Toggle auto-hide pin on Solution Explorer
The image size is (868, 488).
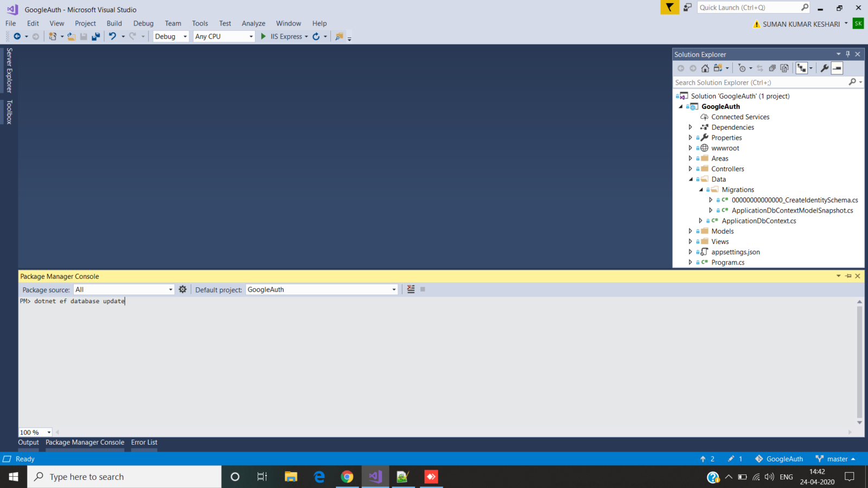[848, 54]
